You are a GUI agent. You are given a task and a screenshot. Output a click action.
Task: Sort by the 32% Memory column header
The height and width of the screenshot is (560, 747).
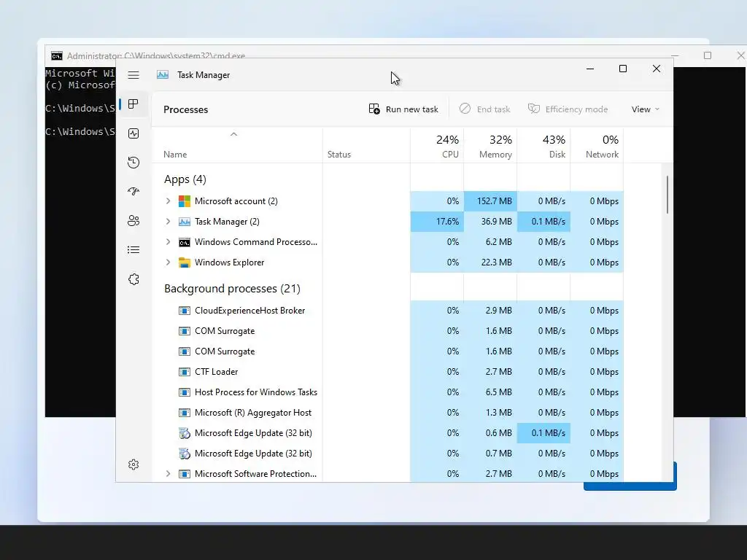tap(490, 147)
